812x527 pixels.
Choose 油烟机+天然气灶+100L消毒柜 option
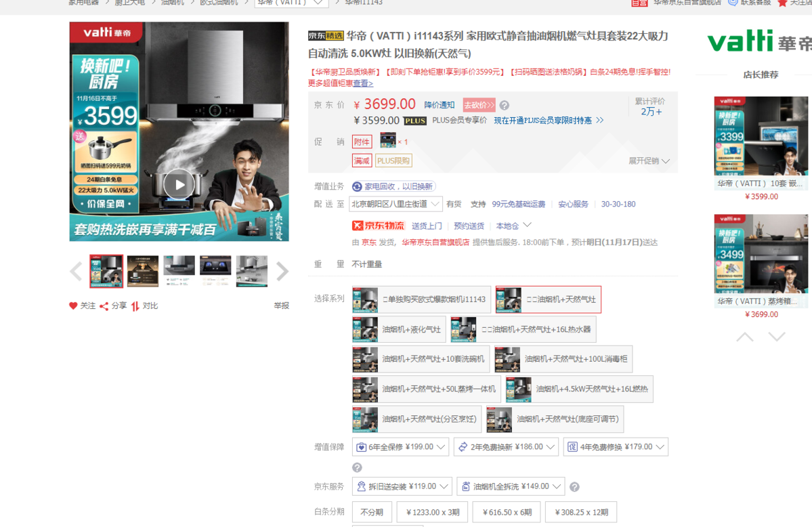(563, 359)
